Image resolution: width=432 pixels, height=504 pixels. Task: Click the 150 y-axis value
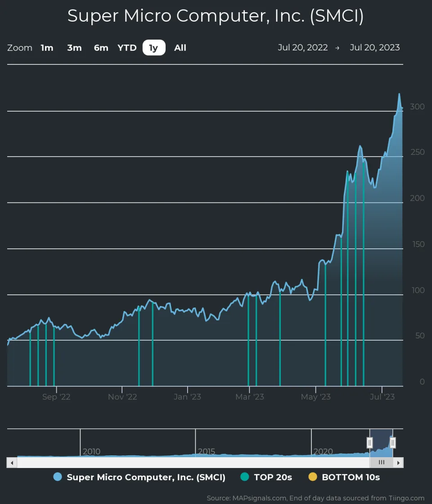(x=418, y=244)
